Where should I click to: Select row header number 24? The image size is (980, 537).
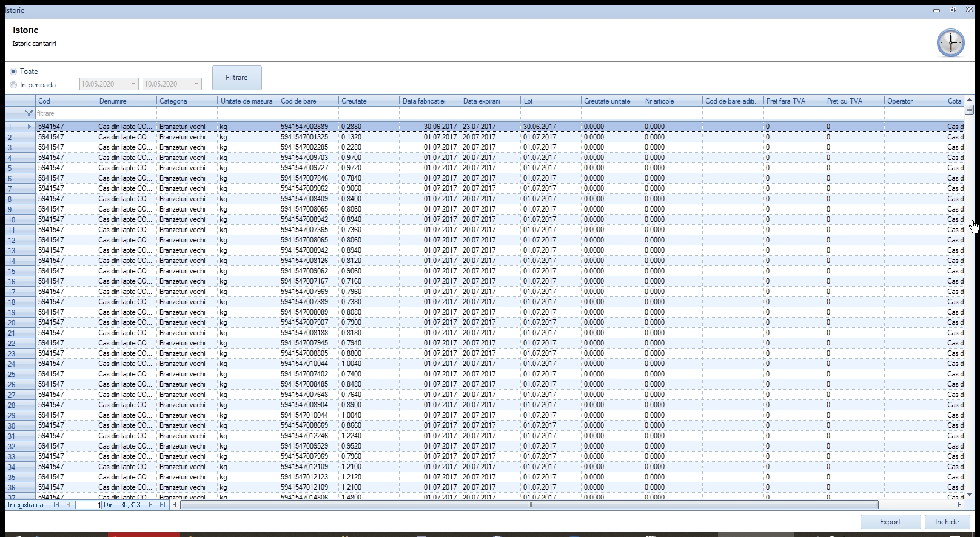point(20,364)
